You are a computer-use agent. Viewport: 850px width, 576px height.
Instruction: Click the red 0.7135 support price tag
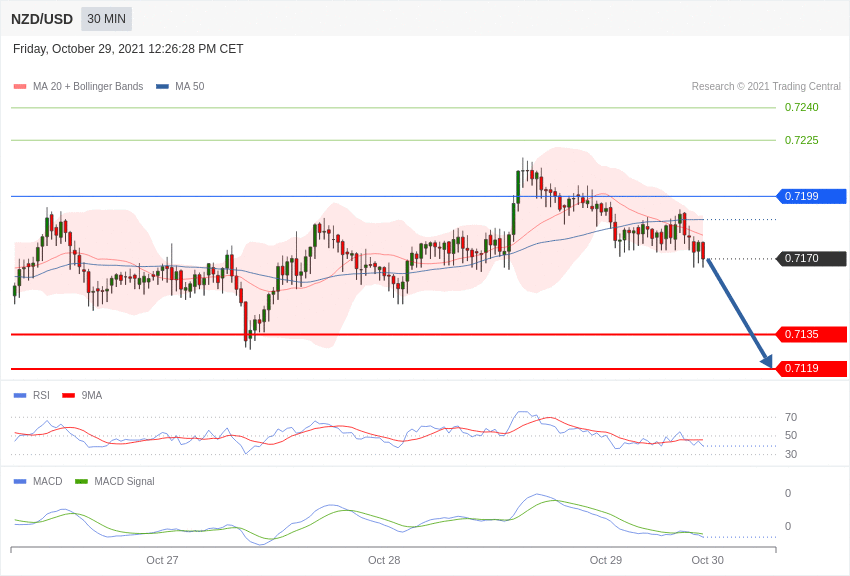[x=812, y=334]
